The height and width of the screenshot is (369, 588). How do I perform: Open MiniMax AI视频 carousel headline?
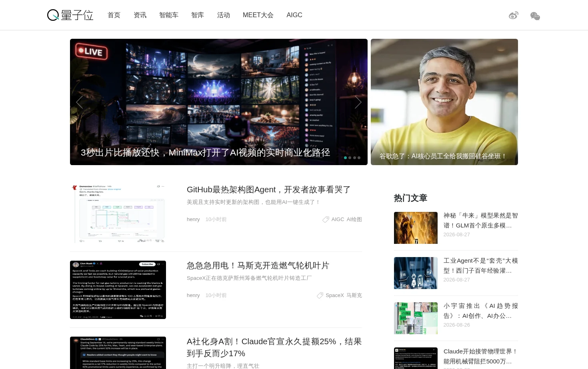click(205, 153)
